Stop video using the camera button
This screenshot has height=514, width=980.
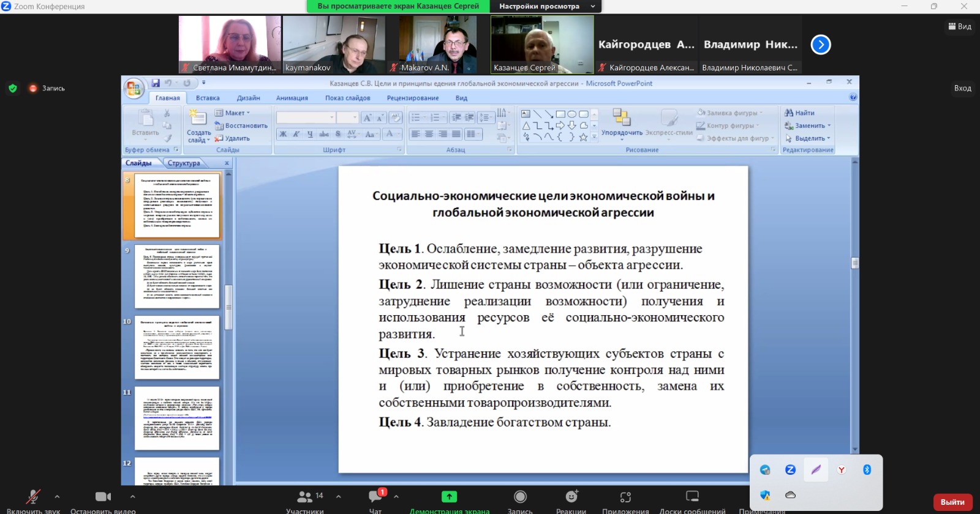click(x=103, y=497)
